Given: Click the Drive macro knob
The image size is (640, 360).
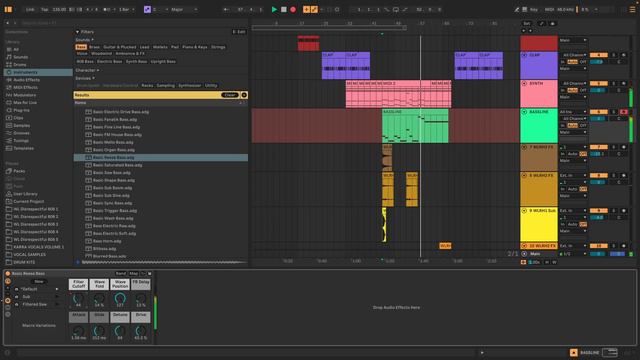Looking at the screenshot, I should [141, 331].
